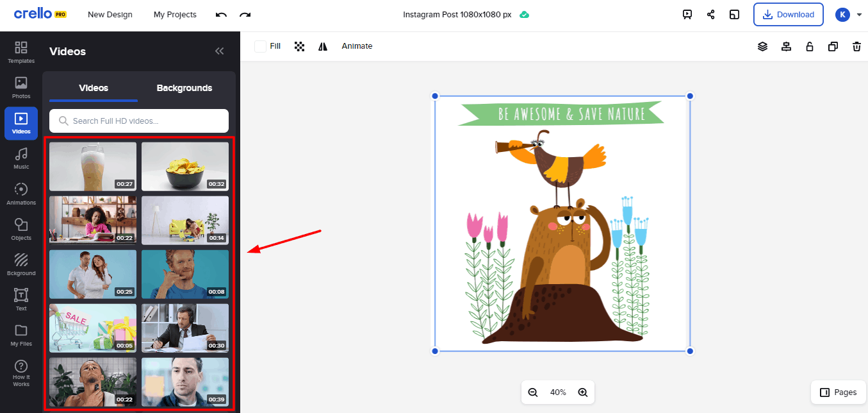Click the Share icon in header
The image size is (868, 413).
point(711,15)
